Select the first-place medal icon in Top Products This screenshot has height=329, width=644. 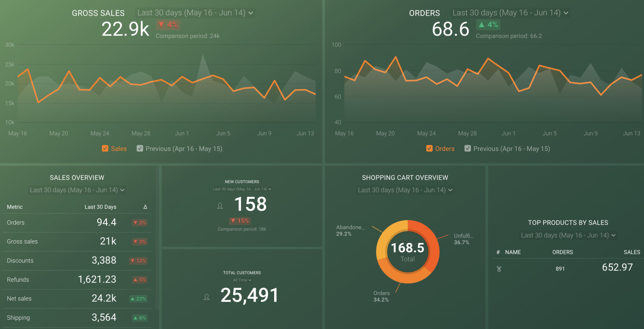pos(499,269)
